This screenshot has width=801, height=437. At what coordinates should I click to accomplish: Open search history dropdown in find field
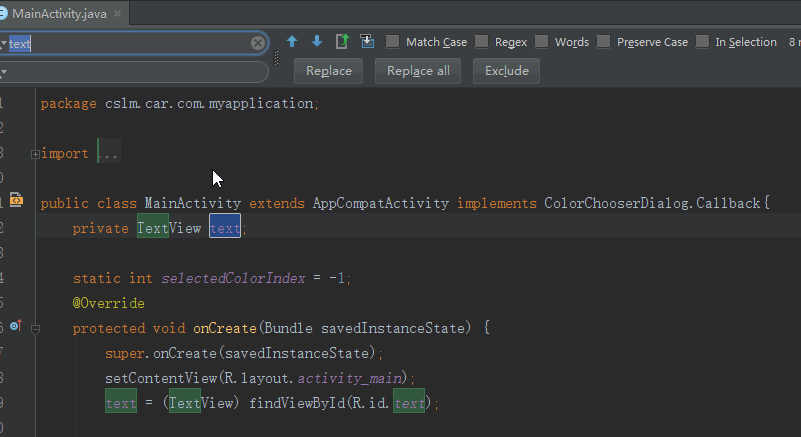click(x=3, y=44)
